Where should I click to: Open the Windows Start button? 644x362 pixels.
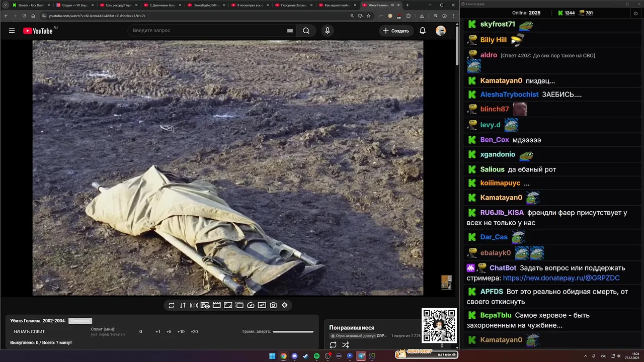[272, 356]
